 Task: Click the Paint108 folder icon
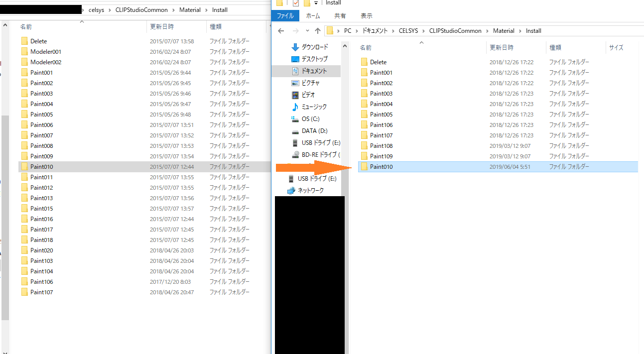[x=364, y=146]
